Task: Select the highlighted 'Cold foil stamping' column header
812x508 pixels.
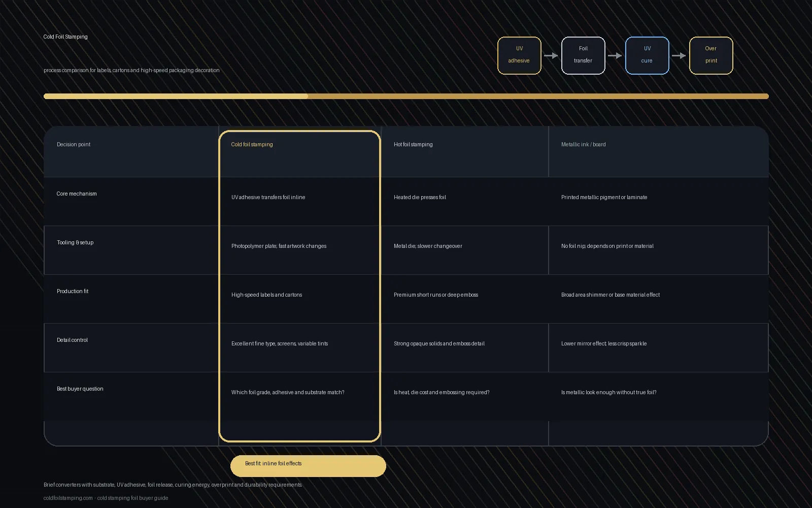Action: (252, 144)
